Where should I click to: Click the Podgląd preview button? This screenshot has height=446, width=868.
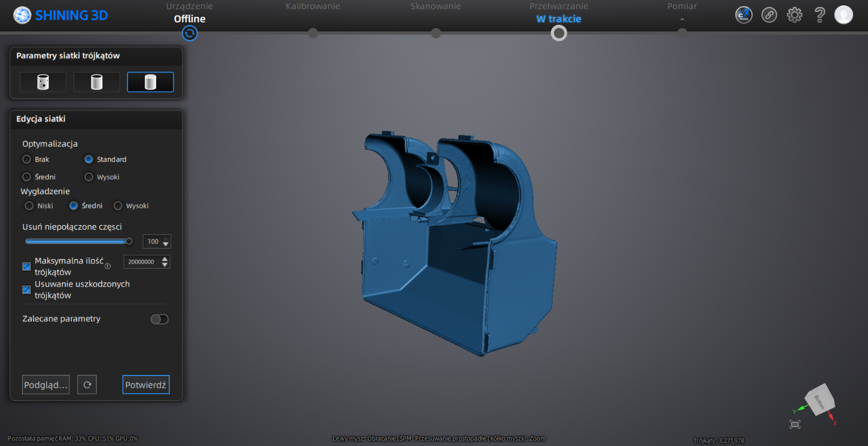point(46,385)
